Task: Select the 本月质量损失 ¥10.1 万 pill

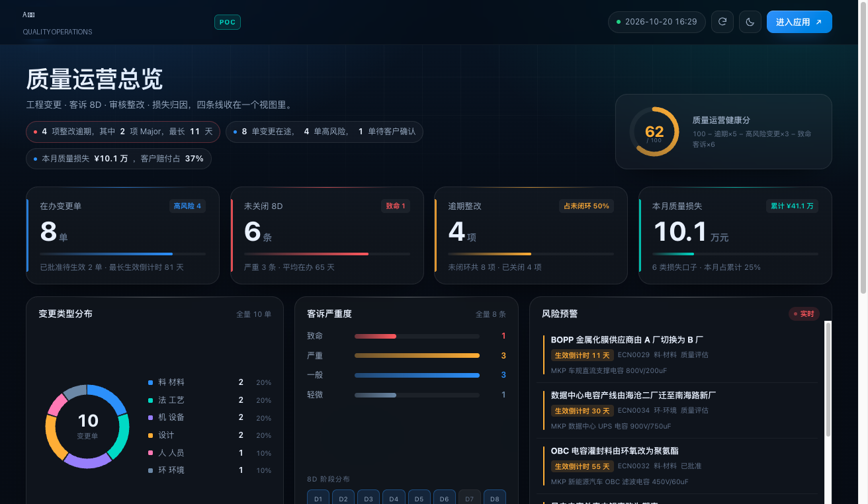Action: 119,159
